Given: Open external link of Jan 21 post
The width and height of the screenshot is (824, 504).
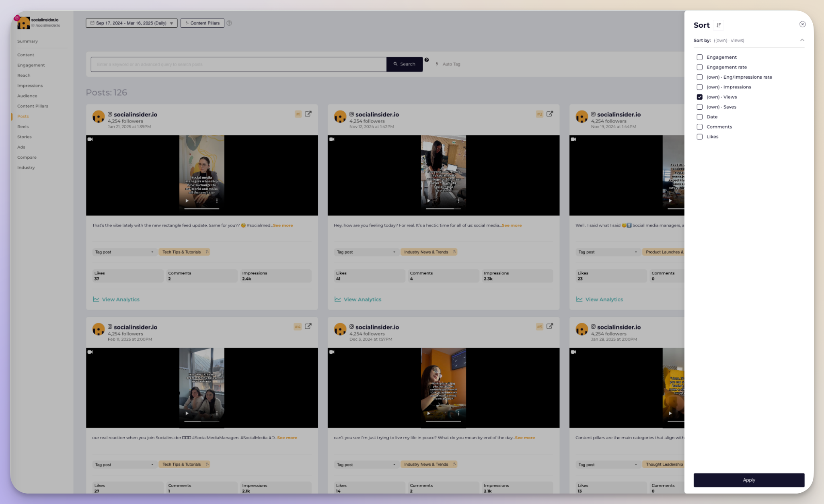Looking at the screenshot, I should [308, 114].
